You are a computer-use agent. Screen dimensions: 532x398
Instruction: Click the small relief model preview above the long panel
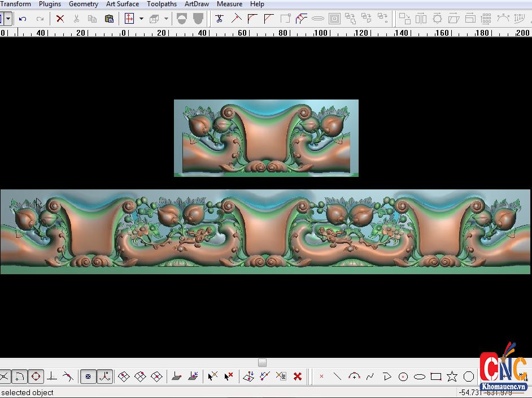click(266, 138)
